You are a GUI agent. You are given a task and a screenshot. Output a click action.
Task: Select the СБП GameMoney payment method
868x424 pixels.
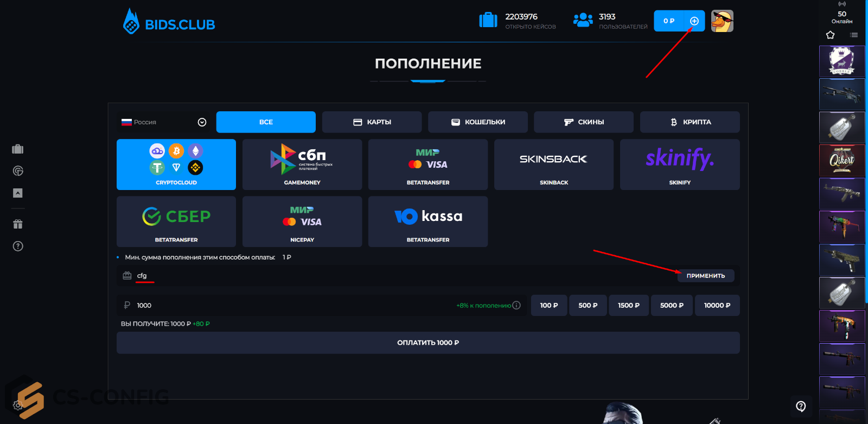coord(302,164)
